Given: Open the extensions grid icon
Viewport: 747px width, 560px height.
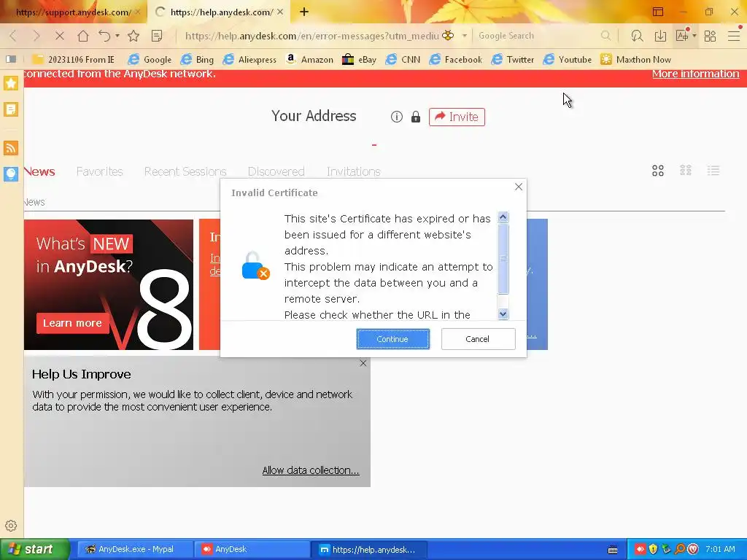Looking at the screenshot, I should pyautogui.click(x=710, y=36).
